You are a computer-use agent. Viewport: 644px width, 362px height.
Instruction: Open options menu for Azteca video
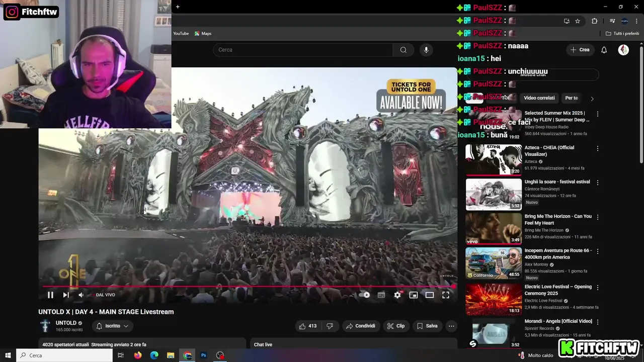[x=598, y=149]
